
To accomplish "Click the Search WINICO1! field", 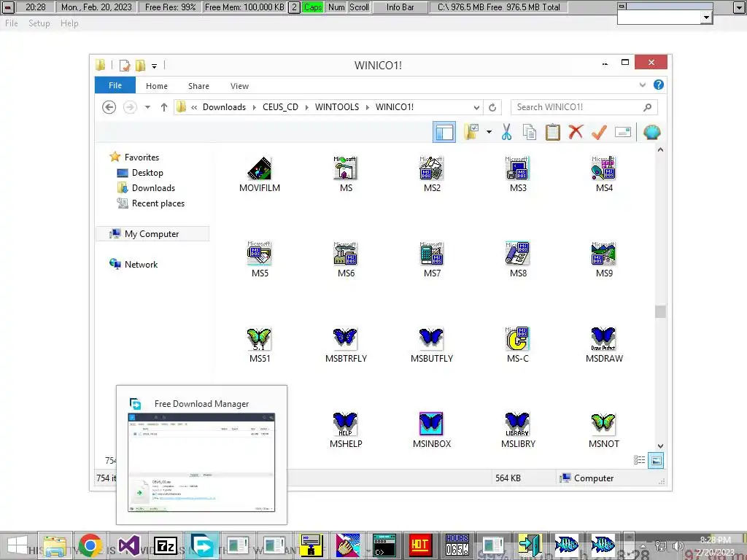I will [x=584, y=107].
